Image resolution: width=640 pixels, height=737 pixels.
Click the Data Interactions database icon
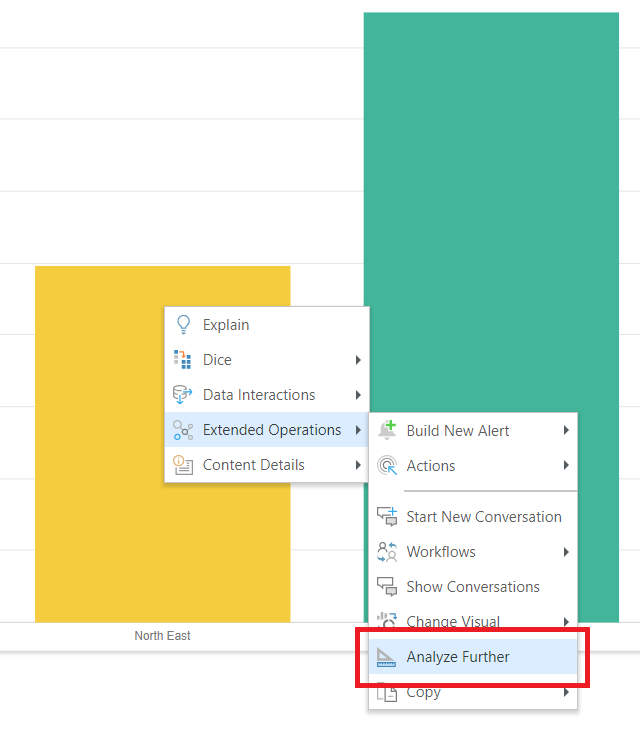click(x=182, y=395)
